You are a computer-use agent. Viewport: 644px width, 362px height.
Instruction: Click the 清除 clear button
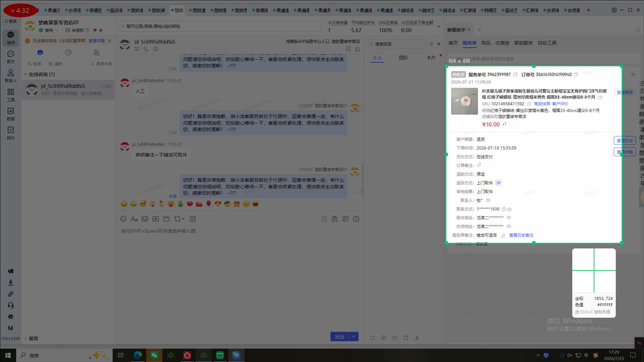tap(55, 64)
